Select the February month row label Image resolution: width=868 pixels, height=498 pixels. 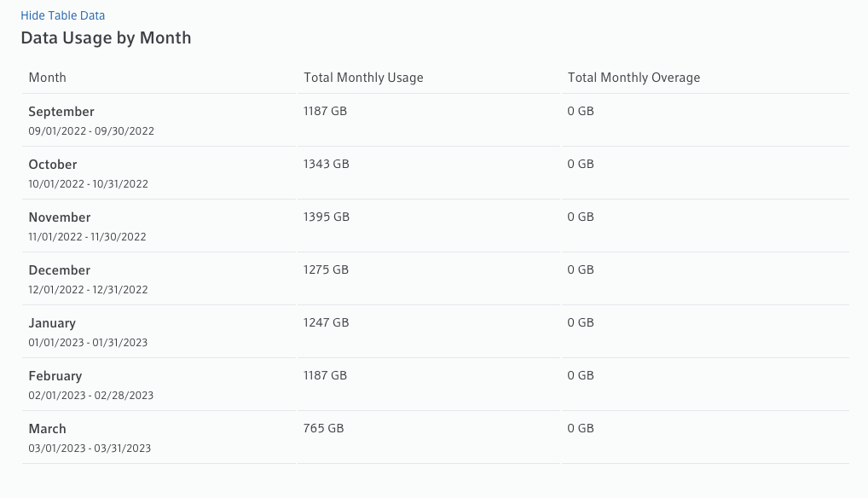pyautogui.click(x=55, y=376)
